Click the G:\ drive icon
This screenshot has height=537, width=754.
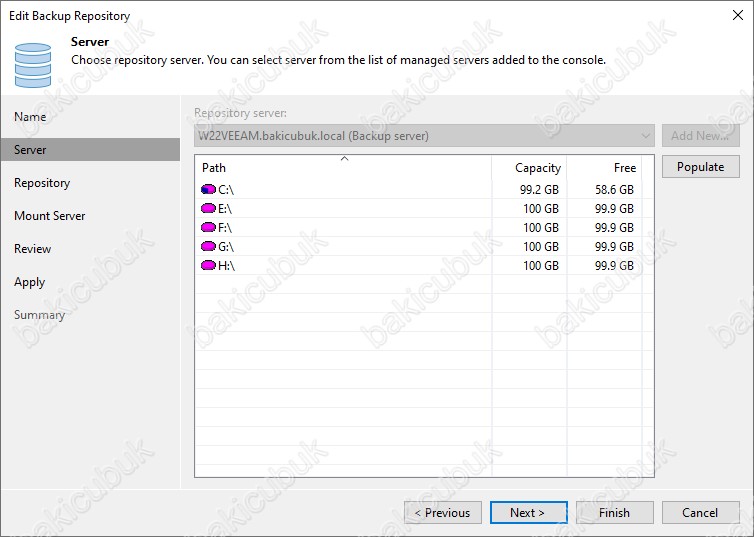pos(208,246)
